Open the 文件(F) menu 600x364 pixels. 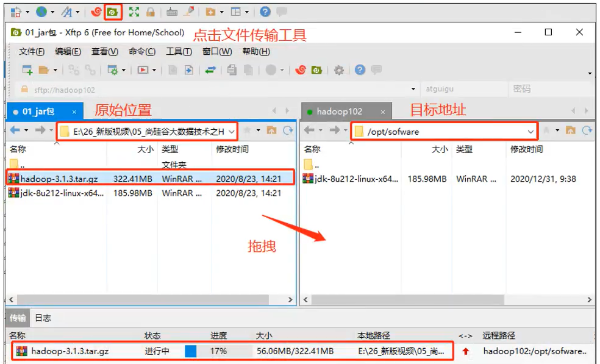pyautogui.click(x=32, y=51)
